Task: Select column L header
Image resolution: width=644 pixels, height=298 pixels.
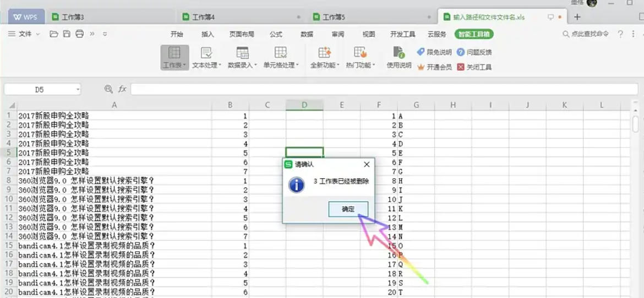Action: (602, 105)
